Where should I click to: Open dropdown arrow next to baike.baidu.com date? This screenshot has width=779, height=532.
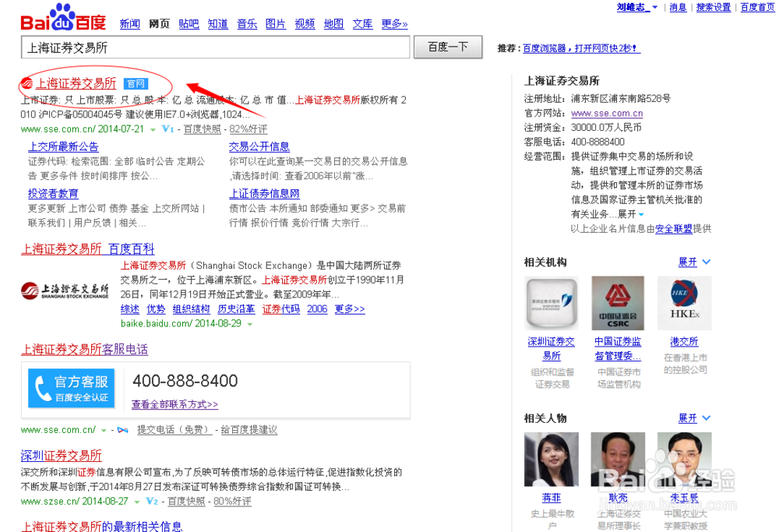click(x=250, y=324)
